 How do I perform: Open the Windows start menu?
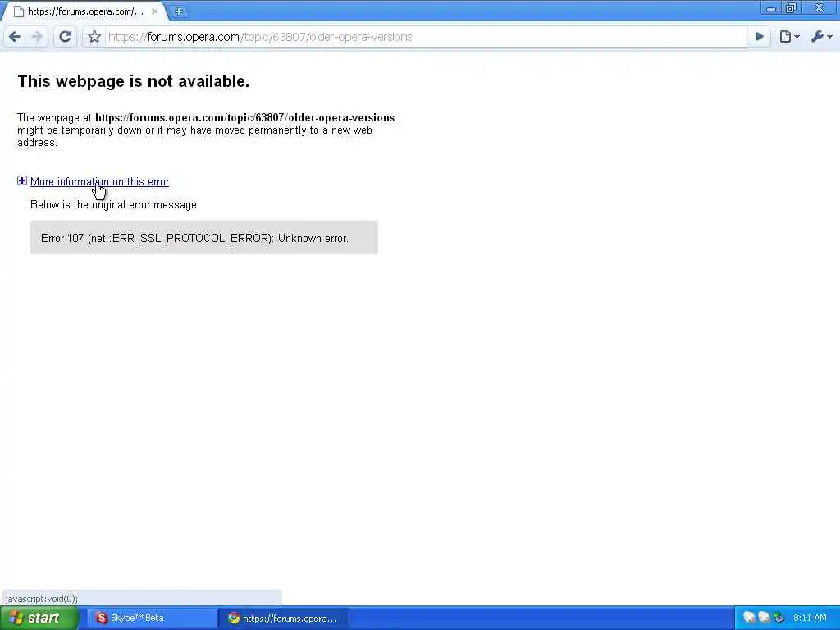coord(38,619)
